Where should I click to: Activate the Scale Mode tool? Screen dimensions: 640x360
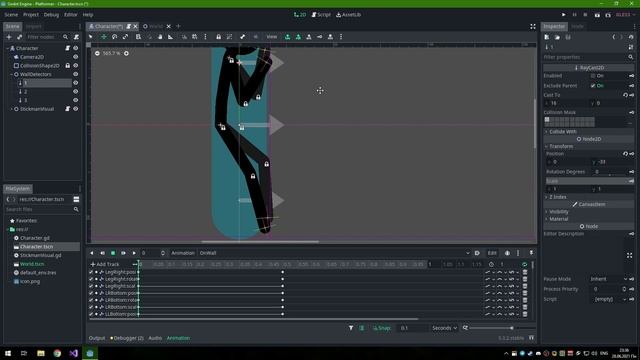(125, 37)
